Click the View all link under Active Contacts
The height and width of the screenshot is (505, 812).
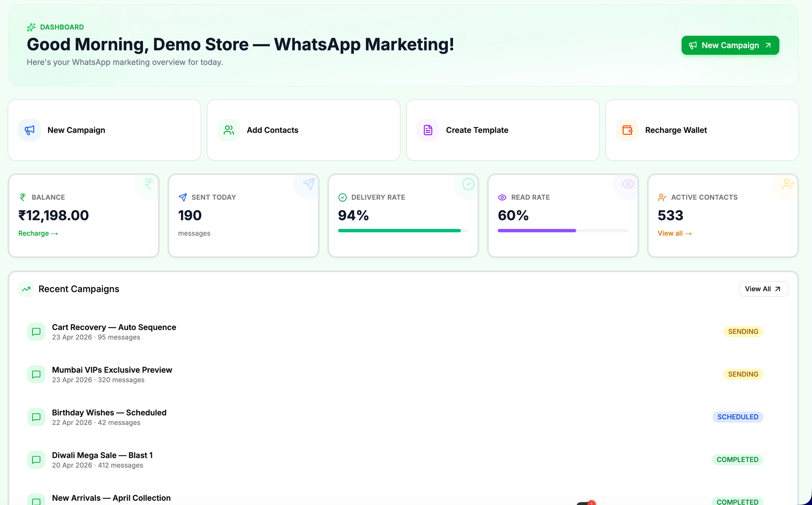pyautogui.click(x=675, y=233)
